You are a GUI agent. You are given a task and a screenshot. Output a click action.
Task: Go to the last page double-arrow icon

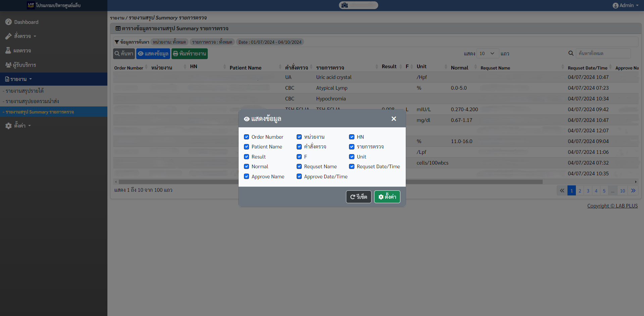tap(633, 191)
